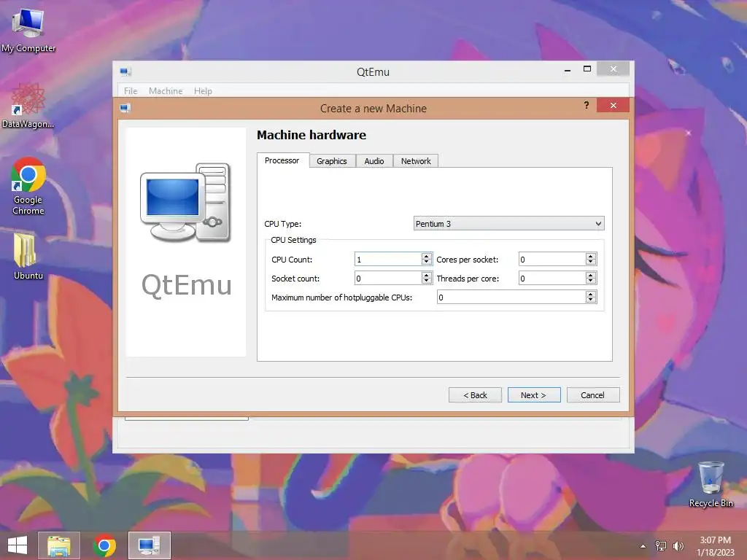Decrease maximum hotpluggable CPUs value

pos(591,300)
